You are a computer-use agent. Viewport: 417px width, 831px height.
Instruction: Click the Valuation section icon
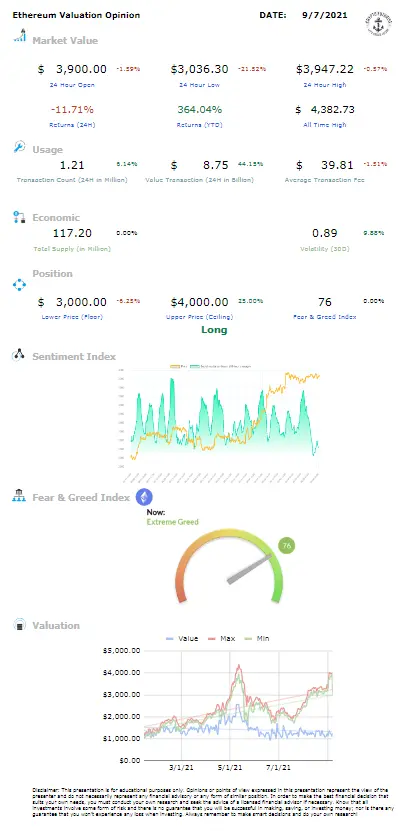[20, 624]
